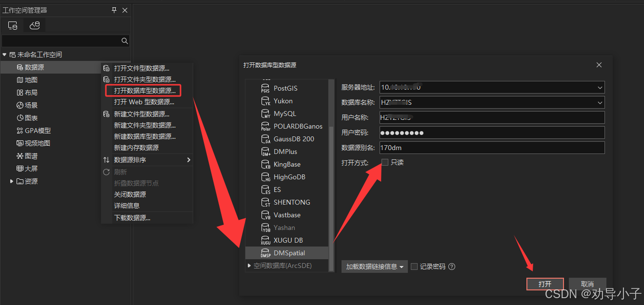Click the icon beside 打开文件型数据源
The image size is (644, 305).
(106, 68)
